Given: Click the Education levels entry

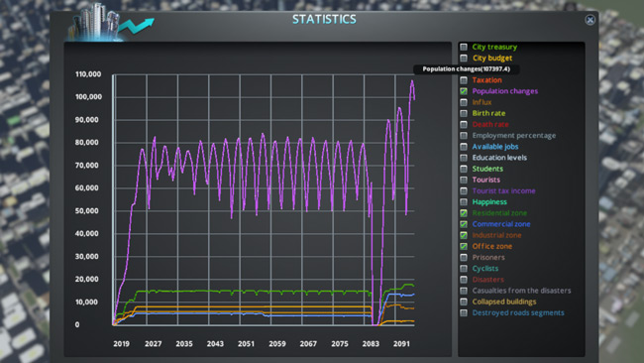Looking at the screenshot, I should tap(499, 158).
